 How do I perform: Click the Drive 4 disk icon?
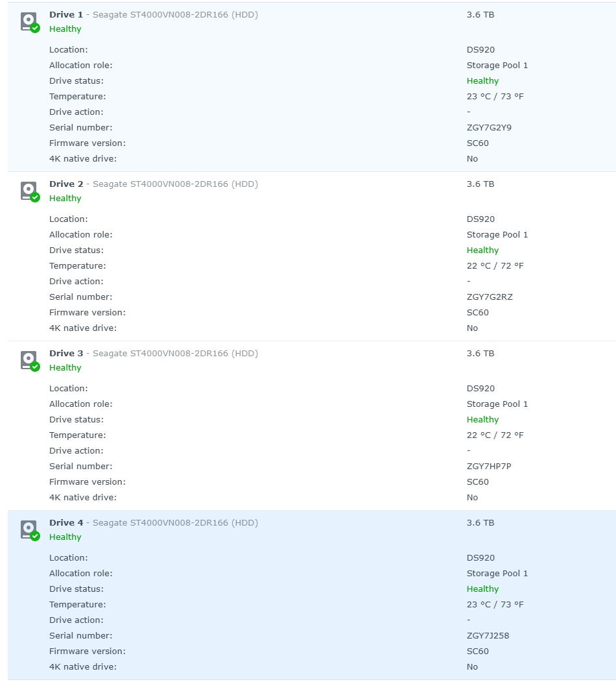tap(29, 530)
